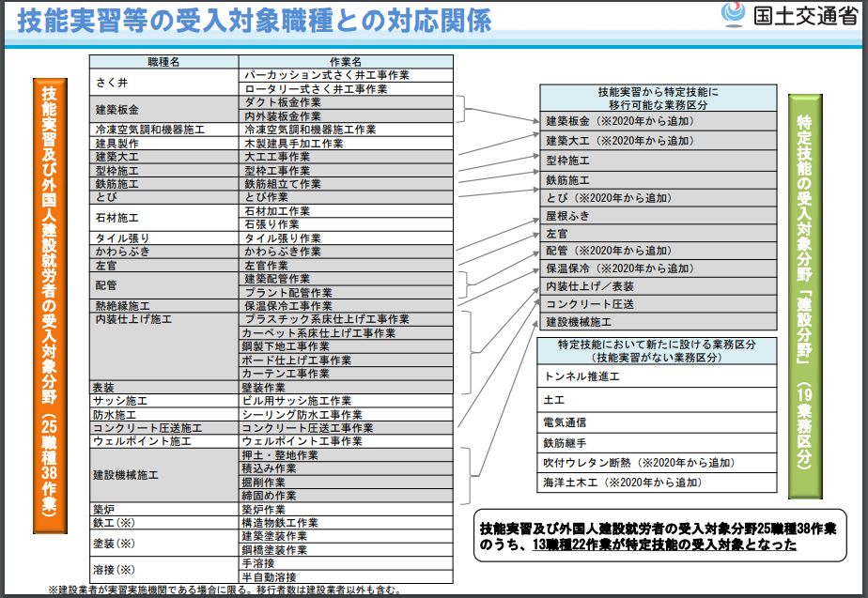868x598 pixels.
Task: Click the 職種名 column header
Action: (x=163, y=61)
